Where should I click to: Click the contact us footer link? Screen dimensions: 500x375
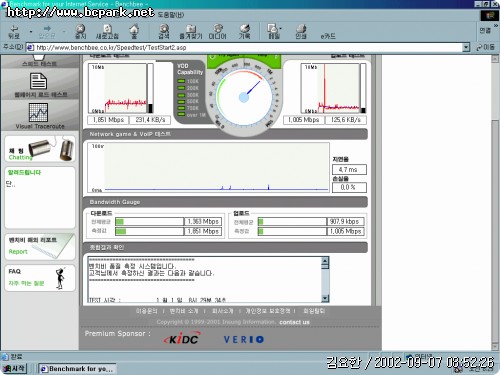[x=294, y=322]
